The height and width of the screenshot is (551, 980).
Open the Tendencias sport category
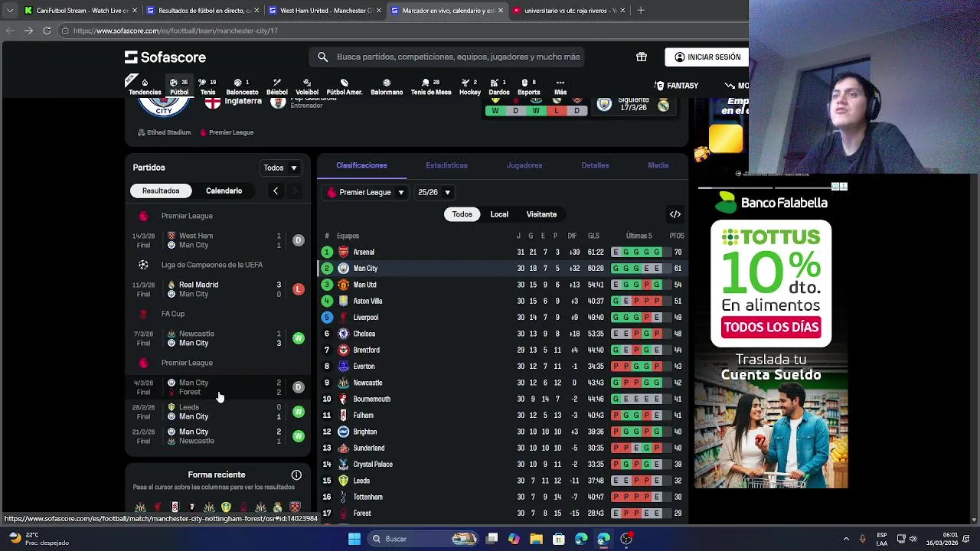(x=145, y=87)
